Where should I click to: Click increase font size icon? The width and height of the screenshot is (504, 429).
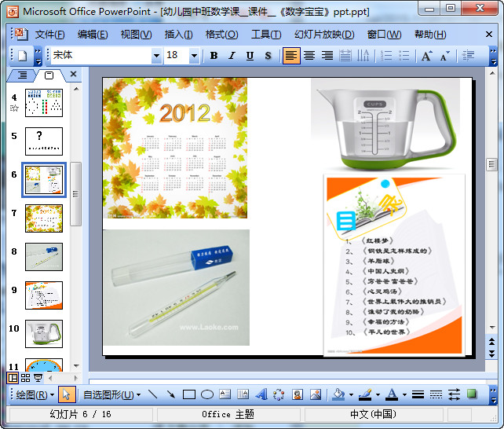426,56
